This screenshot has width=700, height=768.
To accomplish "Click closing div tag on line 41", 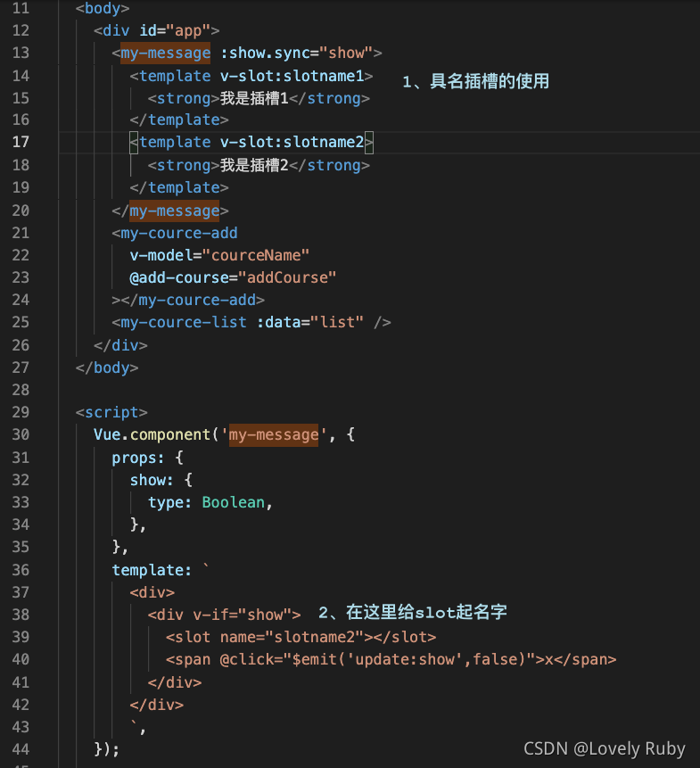I will [x=175, y=682].
